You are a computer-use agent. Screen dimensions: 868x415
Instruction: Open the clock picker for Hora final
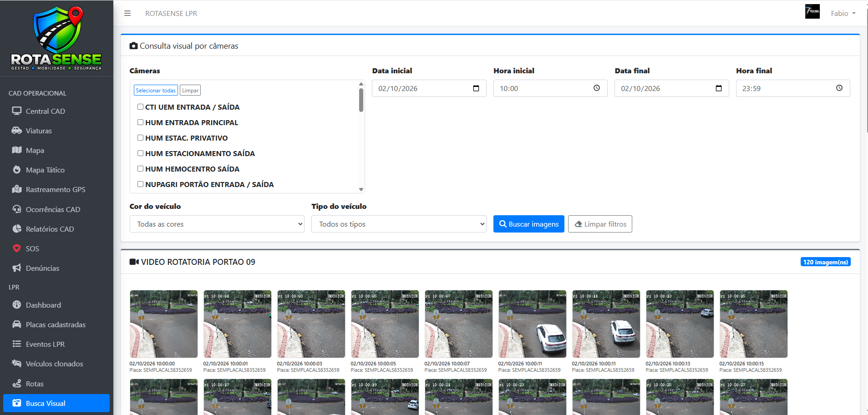[x=839, y=88]
